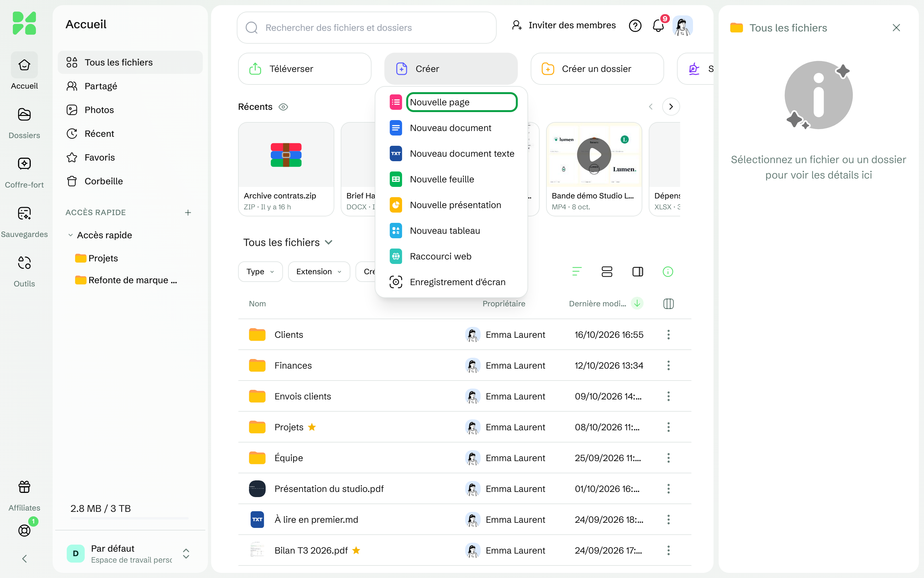The height and width of the screenshot is (578, 924).
Task: Click the file and folder search field
Action: [366, 28]
